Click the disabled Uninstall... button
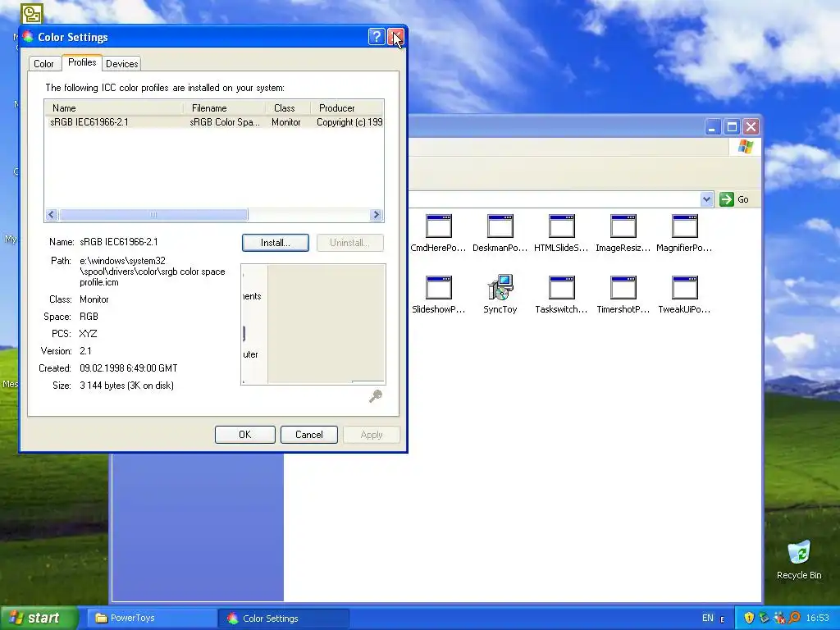Screen dimensions: 840x630 coord(349,243)
